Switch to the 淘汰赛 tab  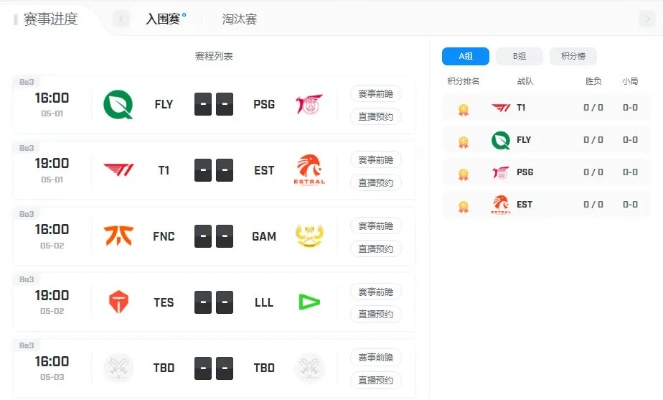coord(239,19)
